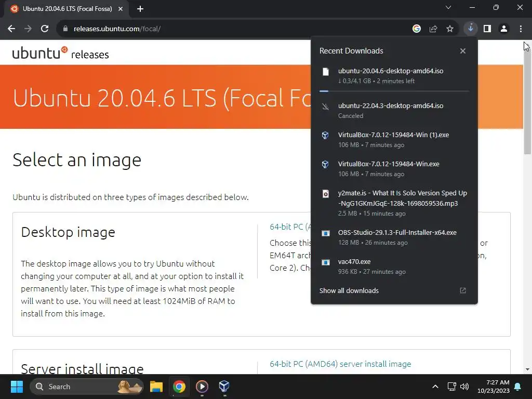Viewport: 532px width, 399px height.
Task: Select ubuntu-20.04.6-desktop-amd64.iso download entry
Action: point(394,76)
